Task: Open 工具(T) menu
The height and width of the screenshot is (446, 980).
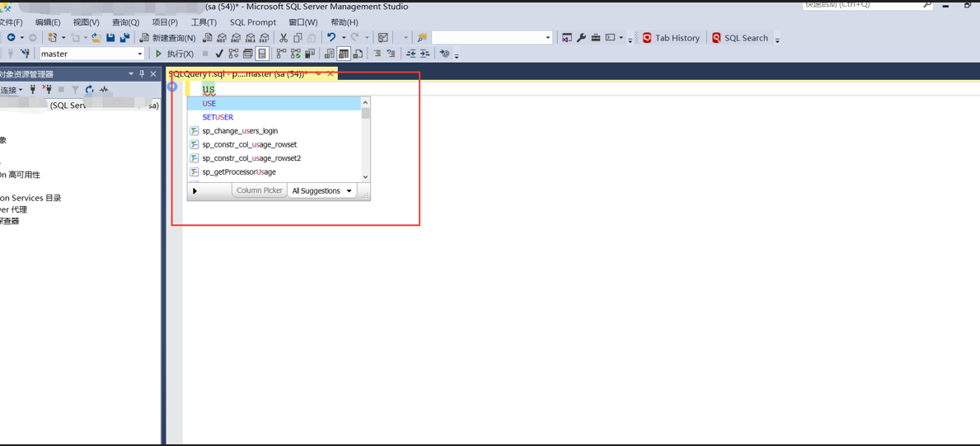Action: click(x=204, y=22)
